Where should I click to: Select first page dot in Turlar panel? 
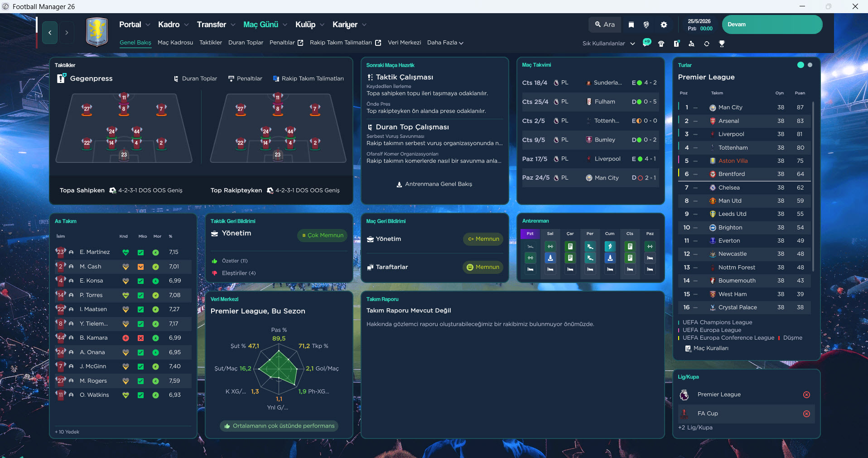[800, 65]
